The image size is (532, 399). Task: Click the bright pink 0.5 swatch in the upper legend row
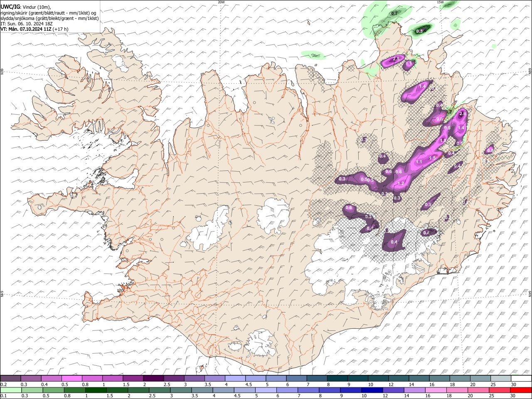[71, 379]
